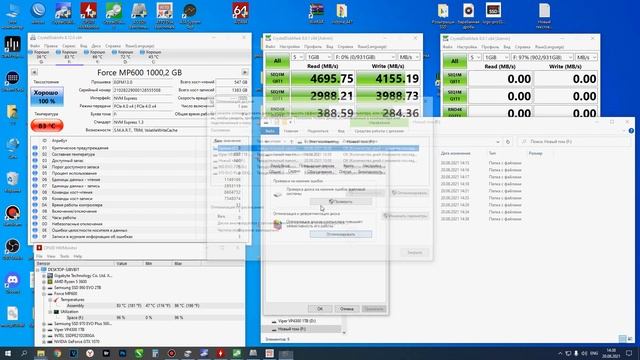Viewport: 640px width, 360px height.
Task: Go to previous disk arrow in CrystalDiskInfo
Action: click(x=34, y=72)
